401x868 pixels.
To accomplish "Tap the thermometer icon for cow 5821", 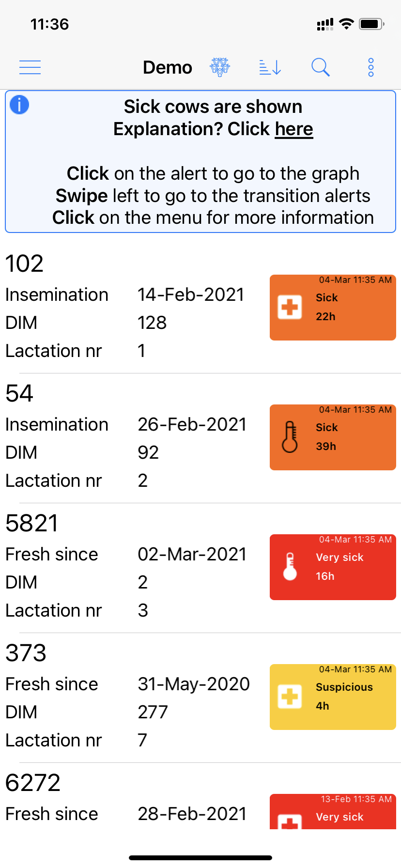I will [290, 567].
